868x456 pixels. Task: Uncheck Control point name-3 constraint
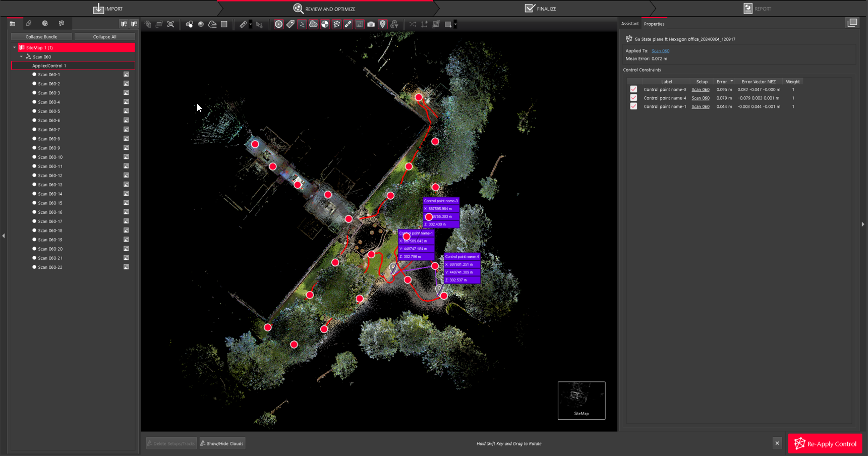coord(633,89)
